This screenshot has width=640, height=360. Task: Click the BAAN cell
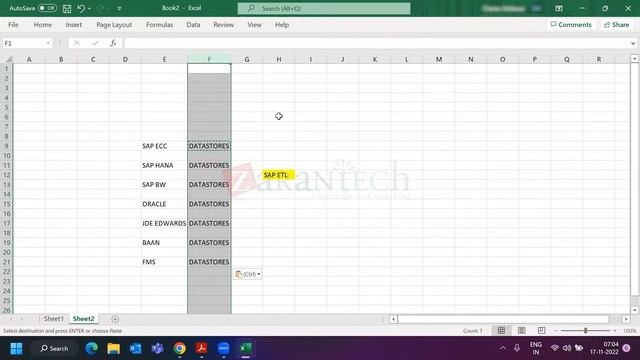(164, 243)
